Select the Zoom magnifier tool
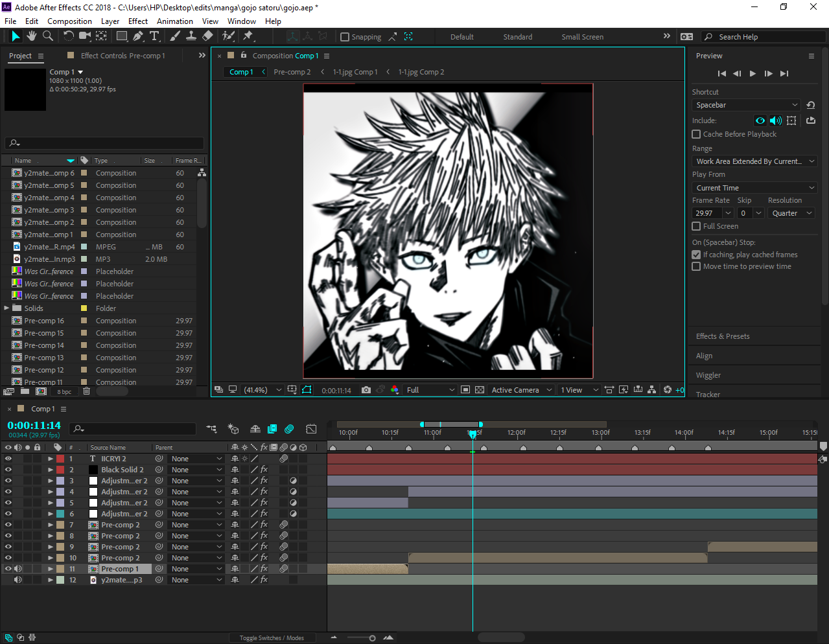 (x=47, y=36)
